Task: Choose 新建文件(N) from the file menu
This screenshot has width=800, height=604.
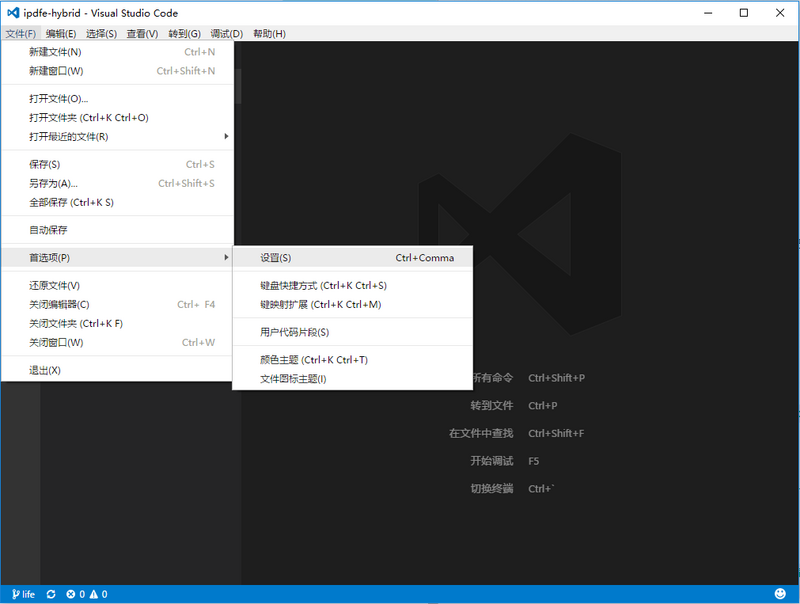Action: (x=117, y=52)
